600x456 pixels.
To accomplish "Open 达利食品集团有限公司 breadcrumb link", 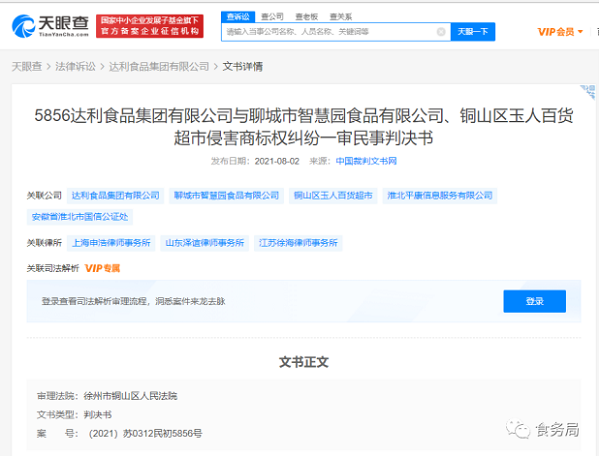I will tap(159, 67).
